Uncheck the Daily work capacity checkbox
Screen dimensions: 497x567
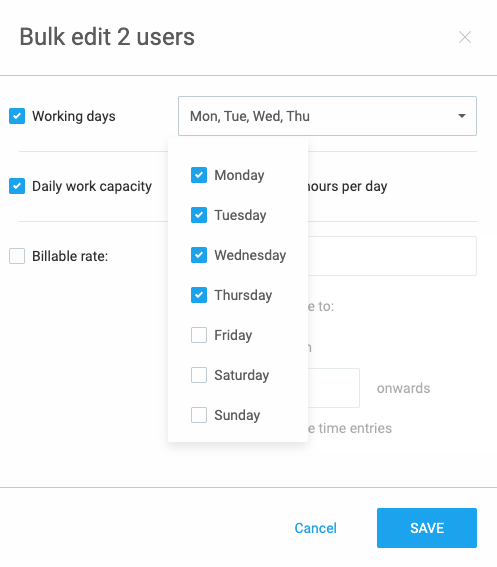pyautogui.click(x=17, y=186)
